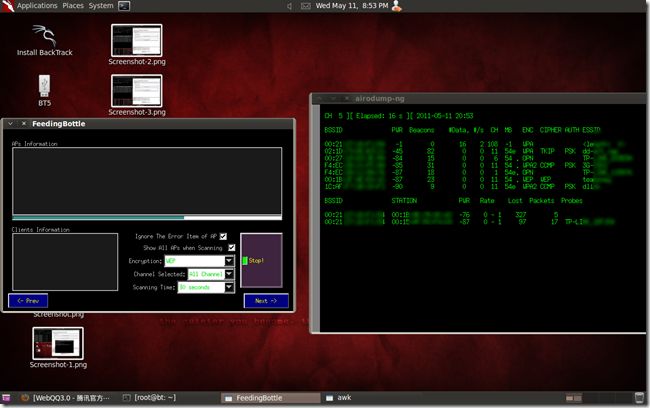Viewport: 650px width, 408px height.
Task: Click the Encryption WEP field
Action: click(194, 261)
